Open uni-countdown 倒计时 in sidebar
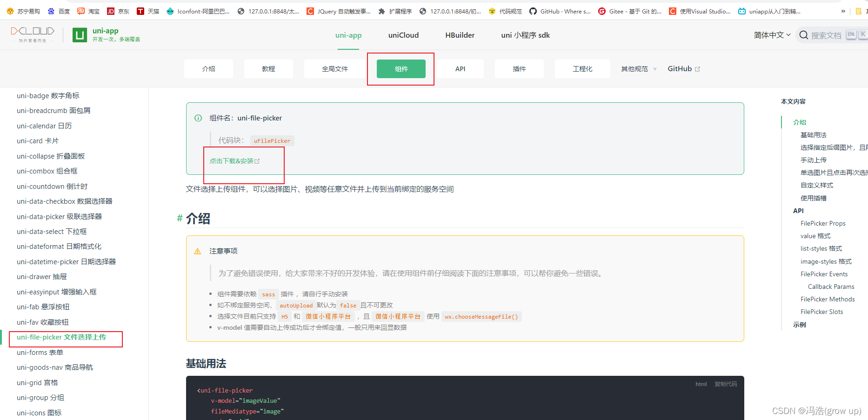 tap(52, 187)
